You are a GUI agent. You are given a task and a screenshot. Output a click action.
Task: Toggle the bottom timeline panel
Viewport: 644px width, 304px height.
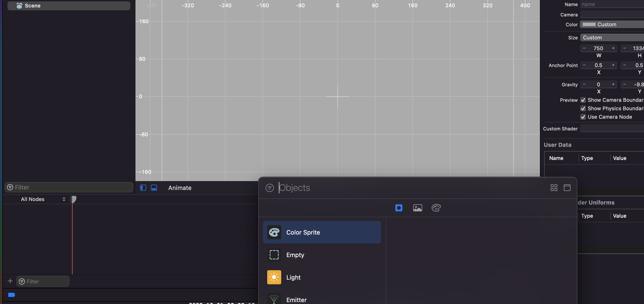pyautogui.click(x=154, y=188)
